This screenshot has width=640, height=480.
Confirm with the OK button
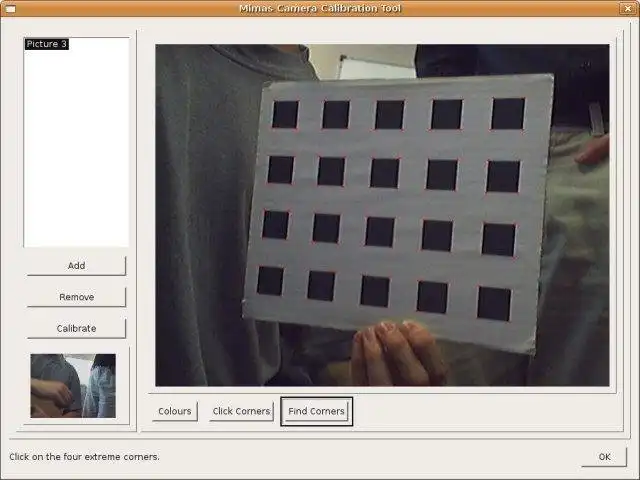(x=604, y=457)
